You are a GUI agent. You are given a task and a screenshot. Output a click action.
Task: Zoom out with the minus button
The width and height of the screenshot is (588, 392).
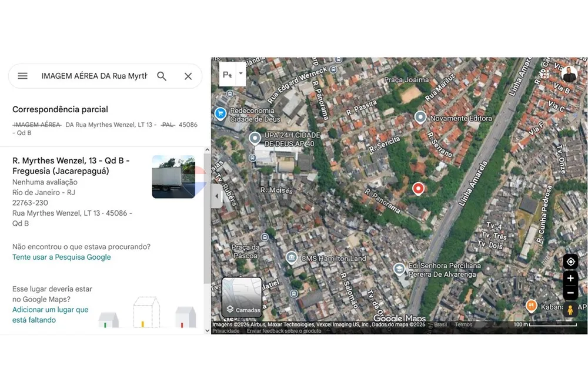click(x=570, y=293)
